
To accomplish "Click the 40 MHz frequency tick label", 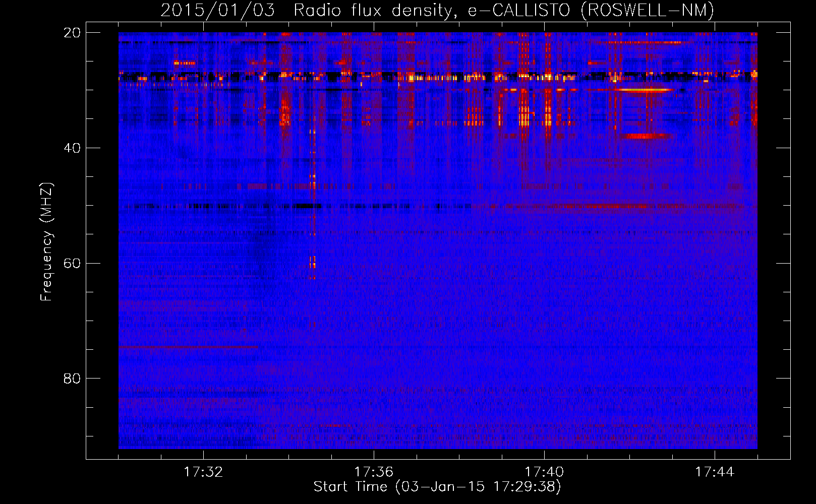I will (x=72, y=148).
